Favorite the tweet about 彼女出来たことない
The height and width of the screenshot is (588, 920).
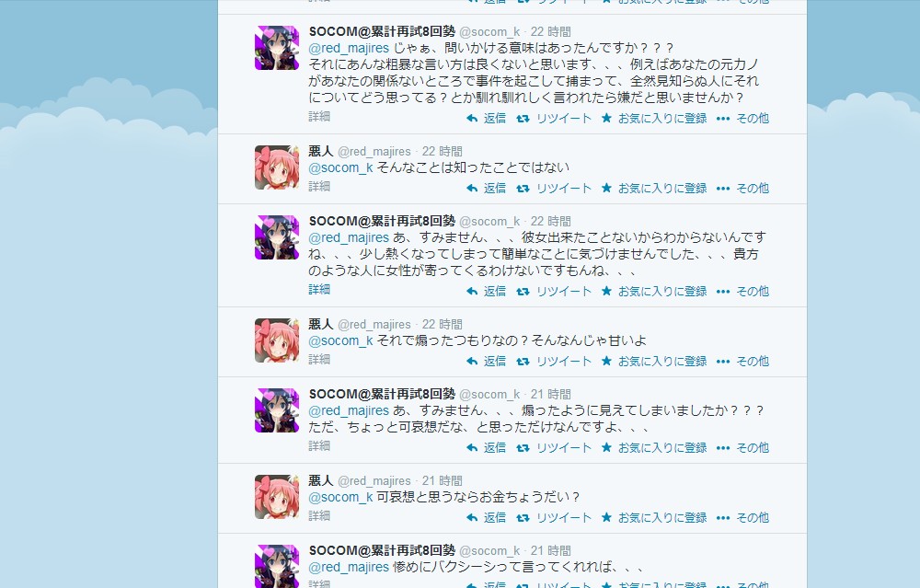653,292
